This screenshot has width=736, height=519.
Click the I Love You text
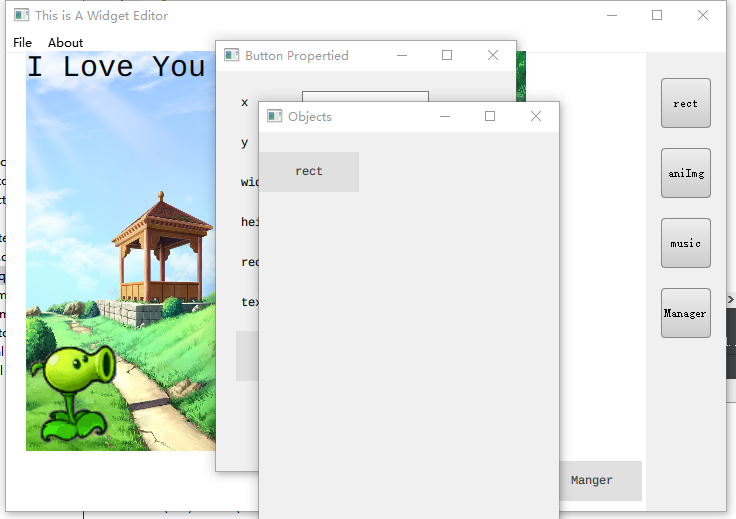click(116, 66)
